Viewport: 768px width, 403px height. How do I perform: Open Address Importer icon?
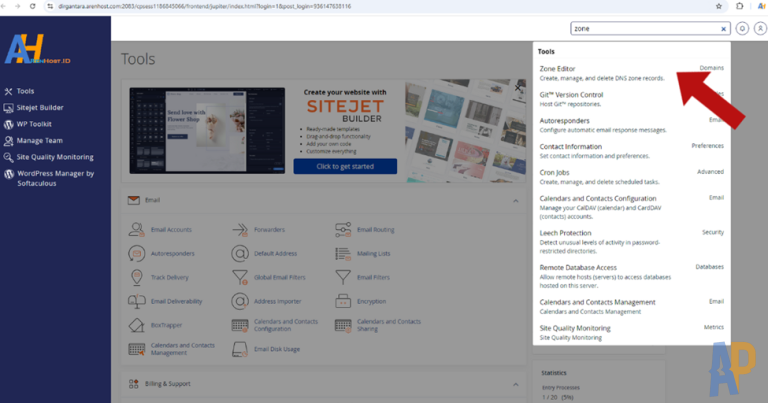tap(240, 302)
